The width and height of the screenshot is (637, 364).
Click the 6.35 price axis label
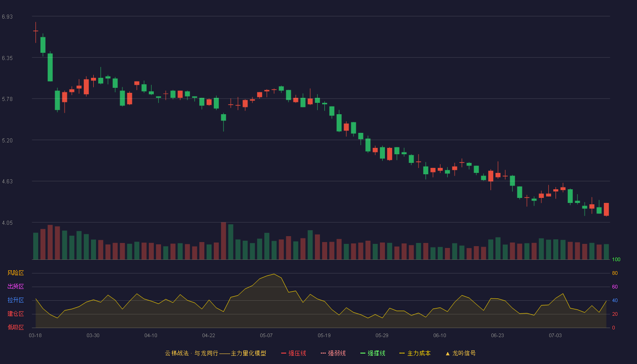tap(7, 58)
